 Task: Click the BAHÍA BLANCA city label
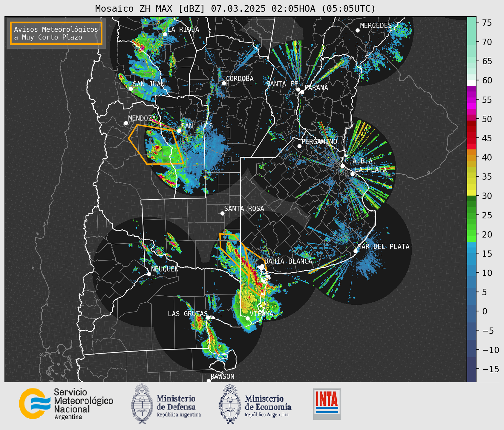coord(288,261)
